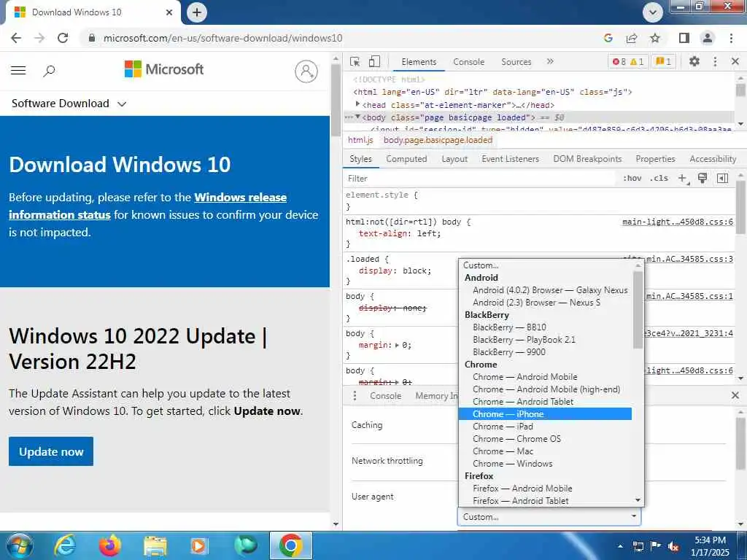Close the DevTools panel
The height and width of the screenshot is (560, 747).
point(735,61)
